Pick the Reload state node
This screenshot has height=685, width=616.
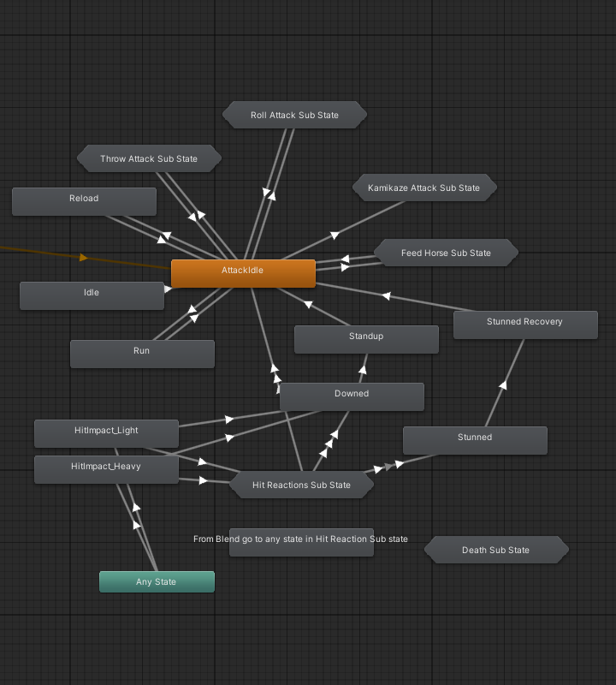(84, 201)
